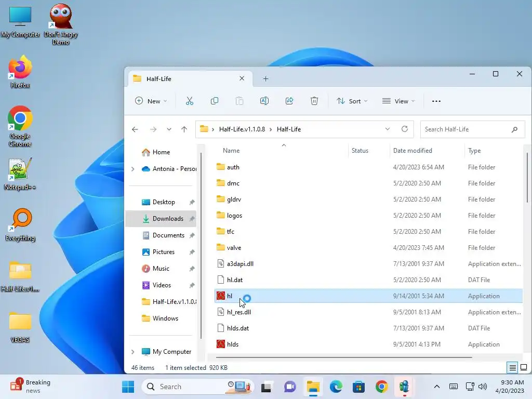Refresh the Half-Life folder view
This screenshot has height=399, width=532.
coord(404,129)
